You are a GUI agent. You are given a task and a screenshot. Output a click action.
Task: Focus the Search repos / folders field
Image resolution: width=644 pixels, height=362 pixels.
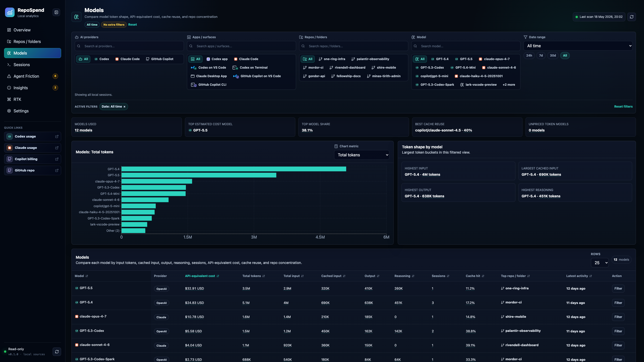tap(353, 46)
